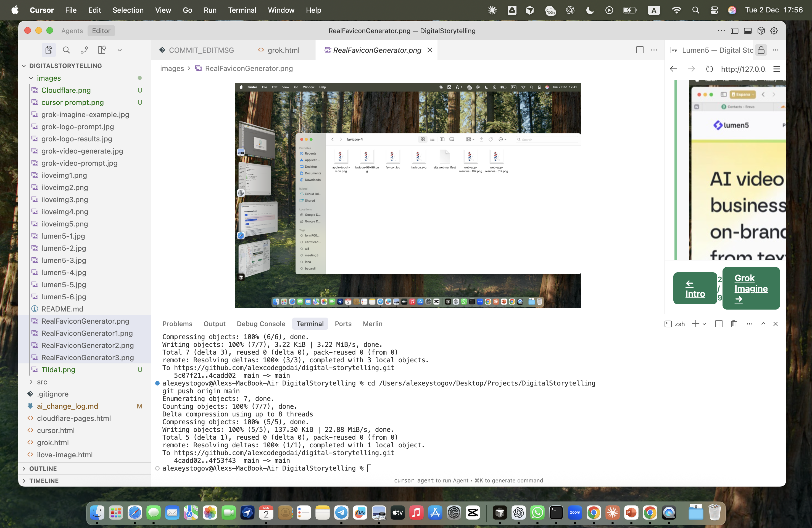Screen dimensions: 812x528
Task: Kill the zsh terminal with the trash icon
Action: tap(734, 324)
